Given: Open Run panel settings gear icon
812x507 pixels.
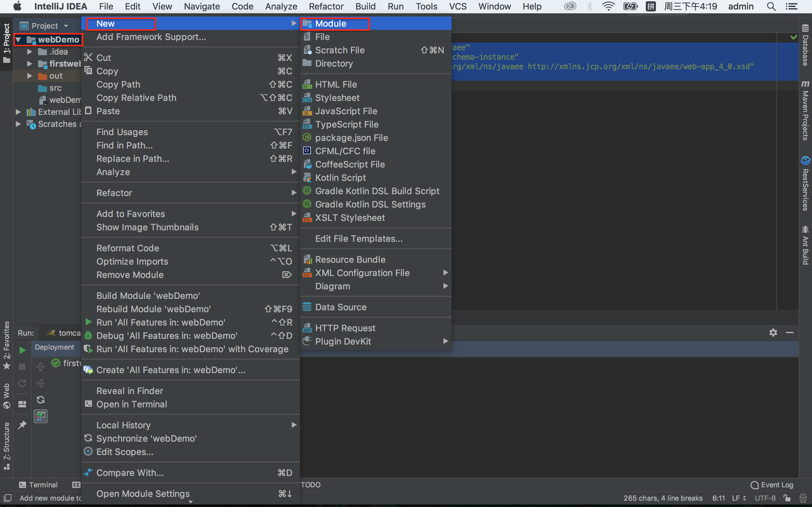Looking at the screenshot, I should click(773, 332).
